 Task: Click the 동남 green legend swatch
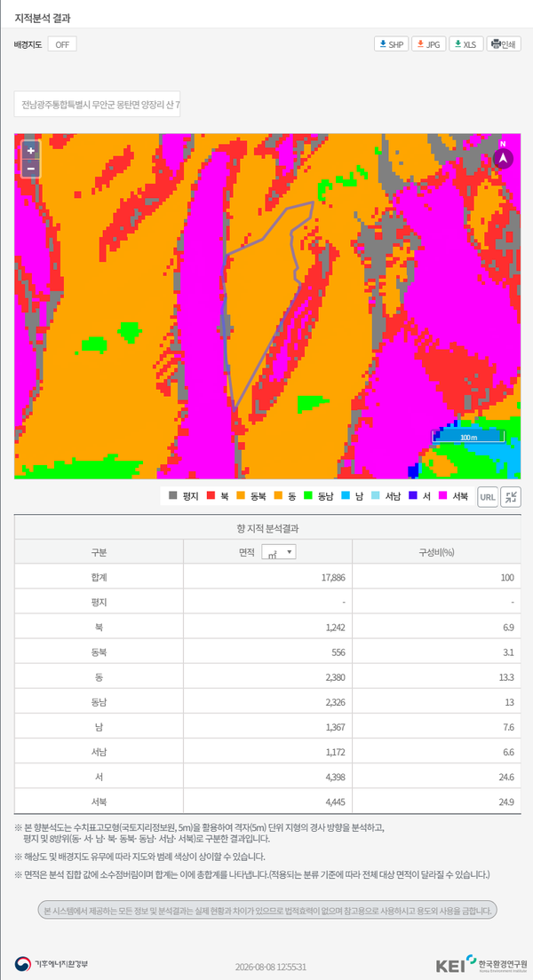[307, 496]
